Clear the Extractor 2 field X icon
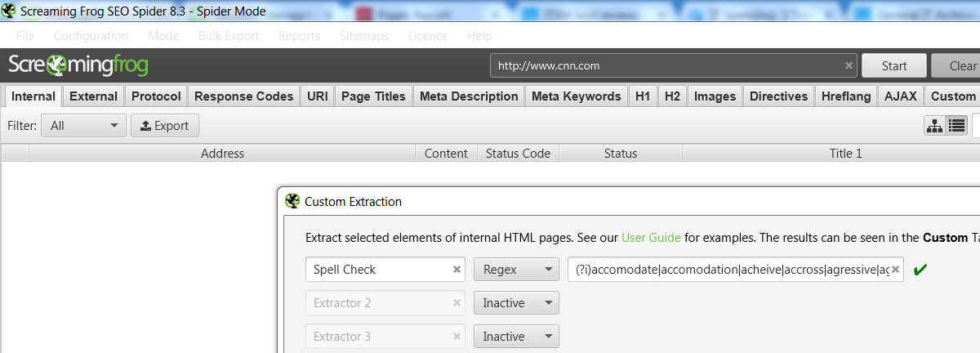This screenshot has height=353, width=980. click(457, 302)
